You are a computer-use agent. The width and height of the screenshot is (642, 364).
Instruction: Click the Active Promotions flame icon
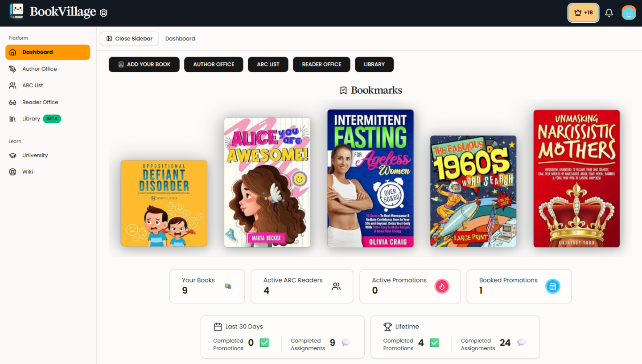click(442, 286)
